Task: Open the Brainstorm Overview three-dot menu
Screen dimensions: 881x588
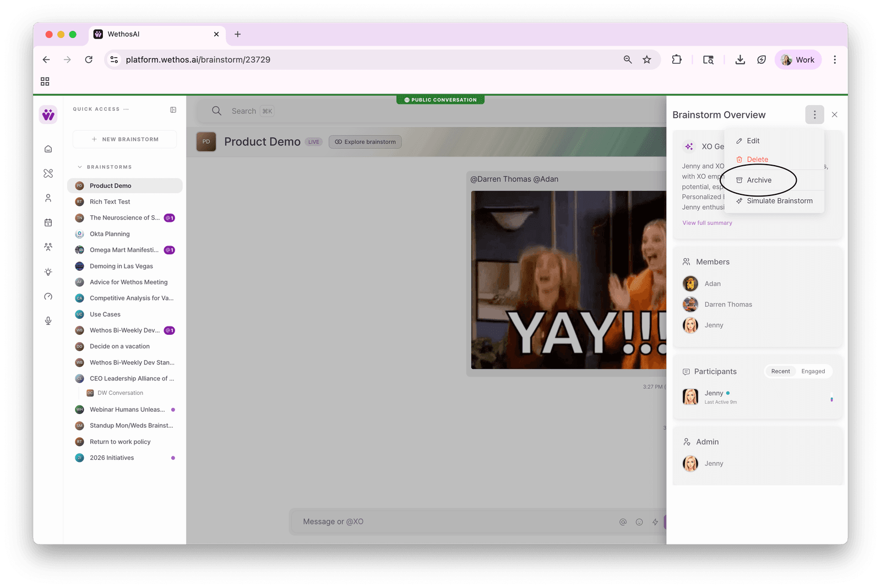Action: tap(815, 115)
